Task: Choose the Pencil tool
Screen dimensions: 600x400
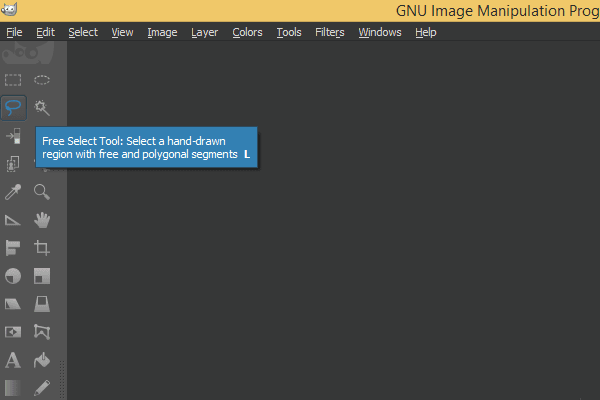Action: (x=42, y=388)
